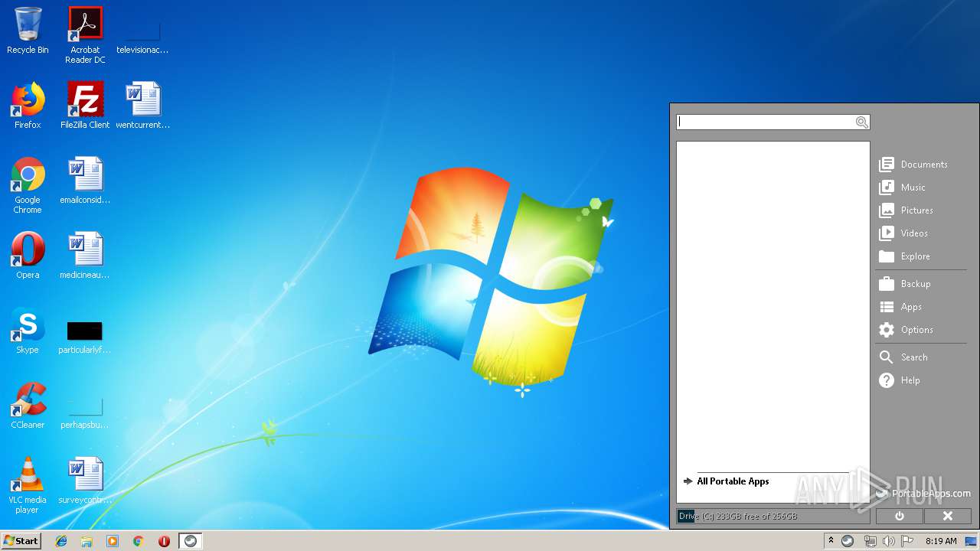Screen dimensions: 980x551
Task: Open Pictures in PortableApps menu
Action: [x=906, y=210]
